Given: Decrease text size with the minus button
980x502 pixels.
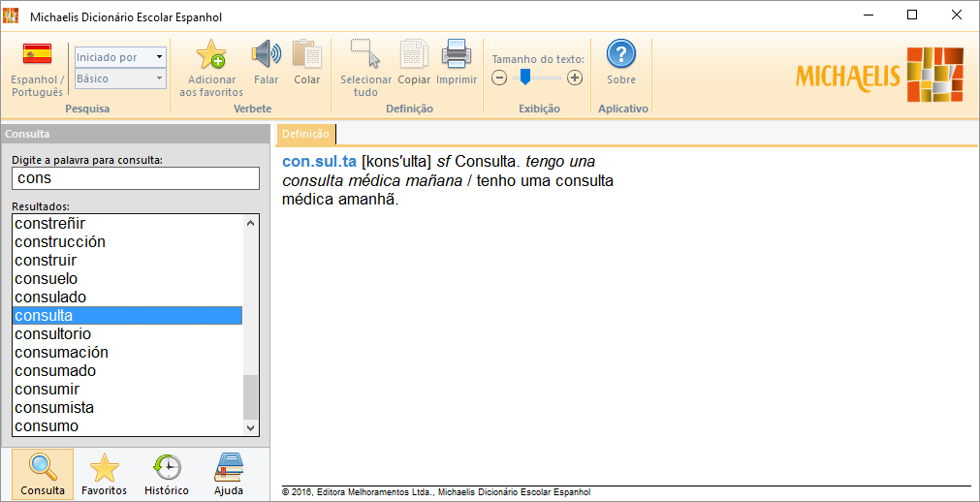Looking at the screenshot, I should click(x=499, y=78).
